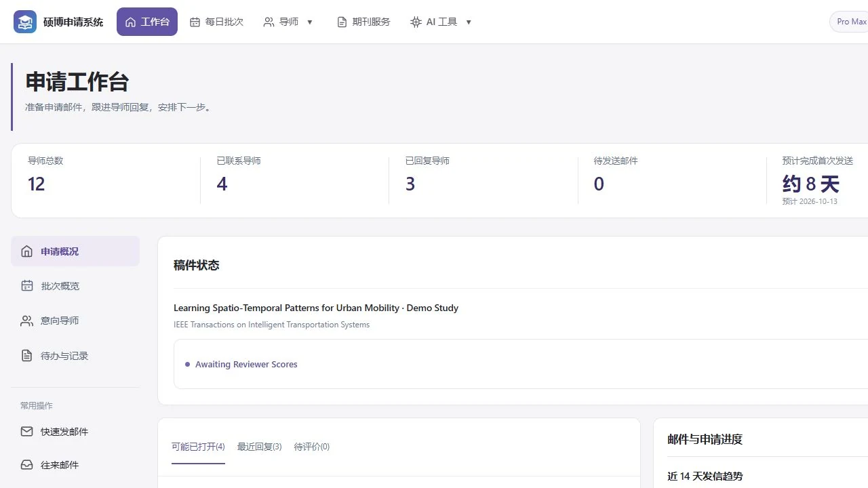The width and height of the screenshot is (868, 488).
Task: Click the 稿件状态 section heading
Action: click(197, 266)
